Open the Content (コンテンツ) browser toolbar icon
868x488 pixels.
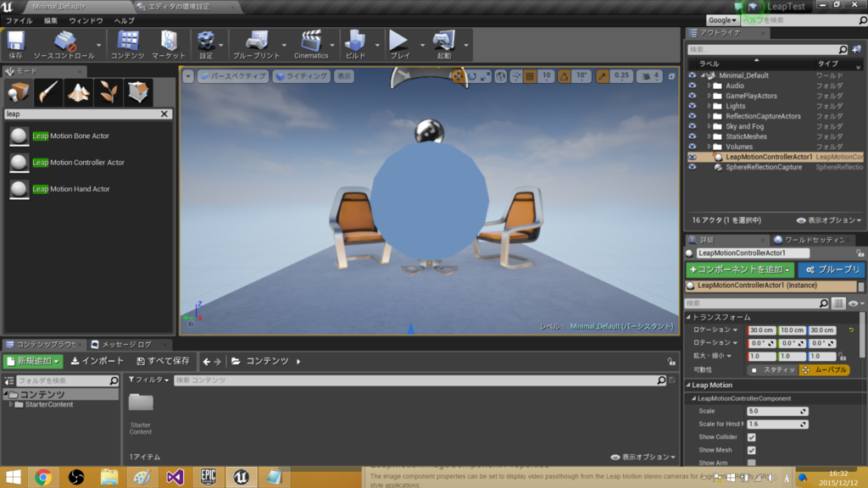pyautogui.click(x=128, y=45)
